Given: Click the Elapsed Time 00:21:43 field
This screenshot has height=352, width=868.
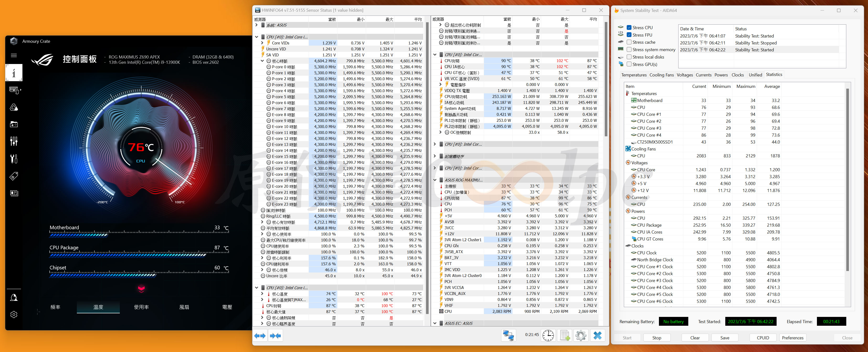Looking at the screenshot, I should point(831,322).
